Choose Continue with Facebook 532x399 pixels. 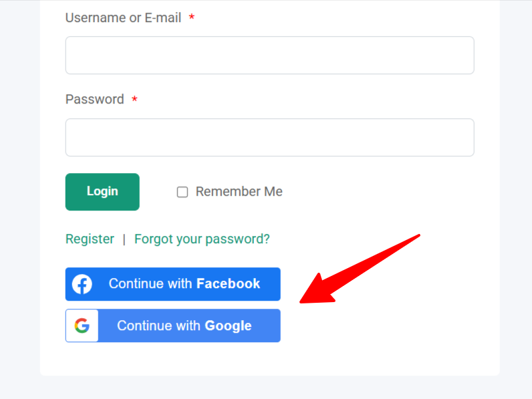(x=184, y=284)
